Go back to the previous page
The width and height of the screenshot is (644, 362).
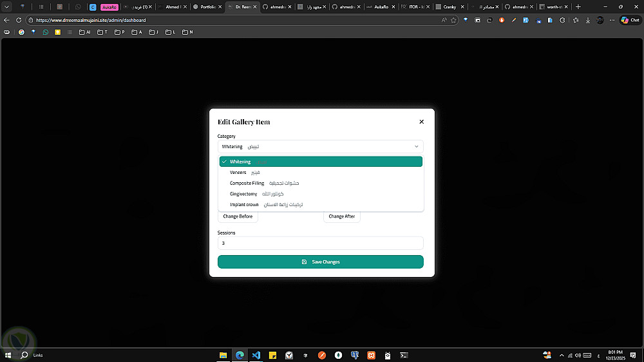[x=6, y=20]
